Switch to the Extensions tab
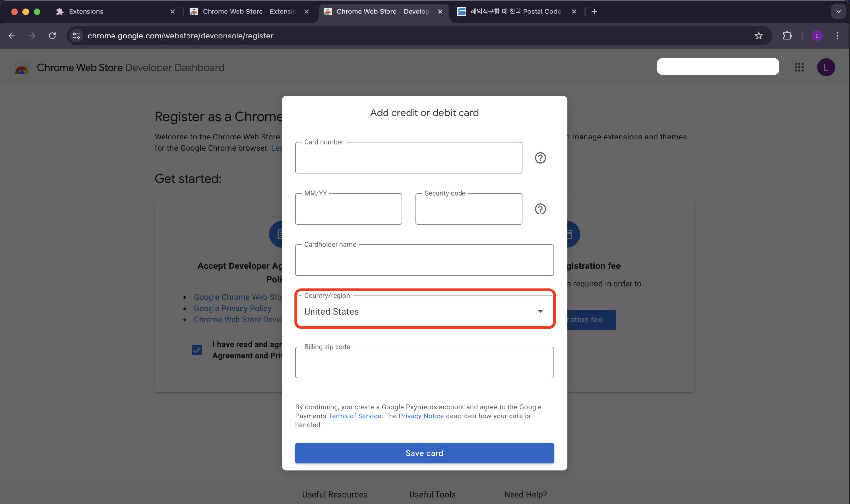The width and height of the screenshot is (850, 504). (112, 12)
